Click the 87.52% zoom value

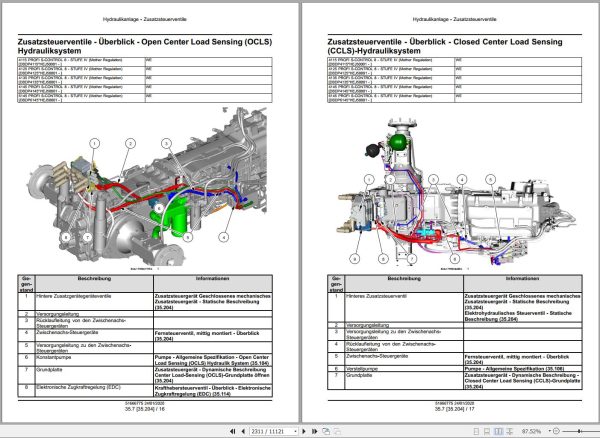[x=532, y=431]
